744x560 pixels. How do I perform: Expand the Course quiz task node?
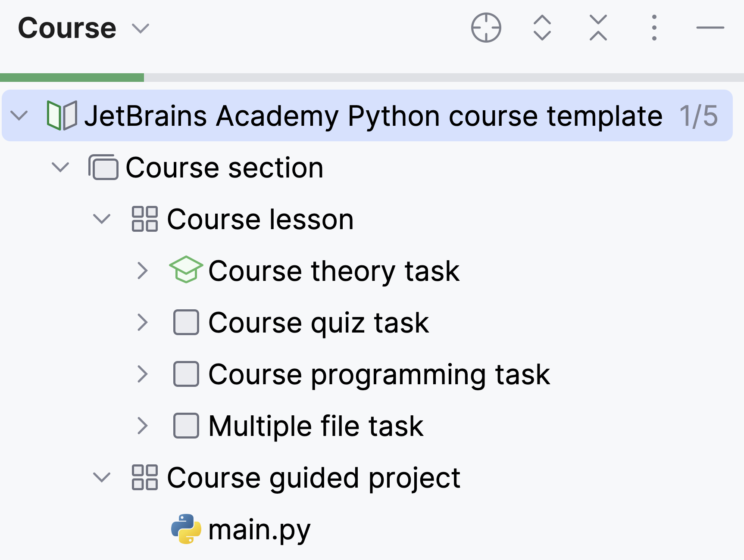(142, 322)
